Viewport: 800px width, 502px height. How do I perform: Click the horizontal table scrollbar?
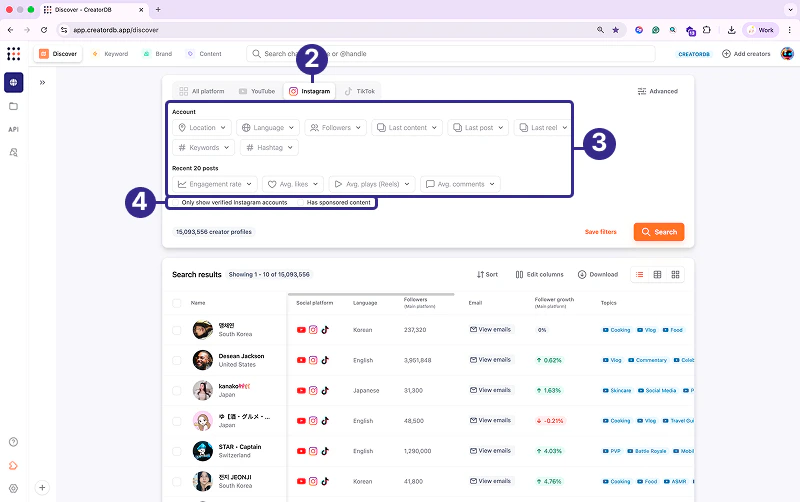point(371,294)
